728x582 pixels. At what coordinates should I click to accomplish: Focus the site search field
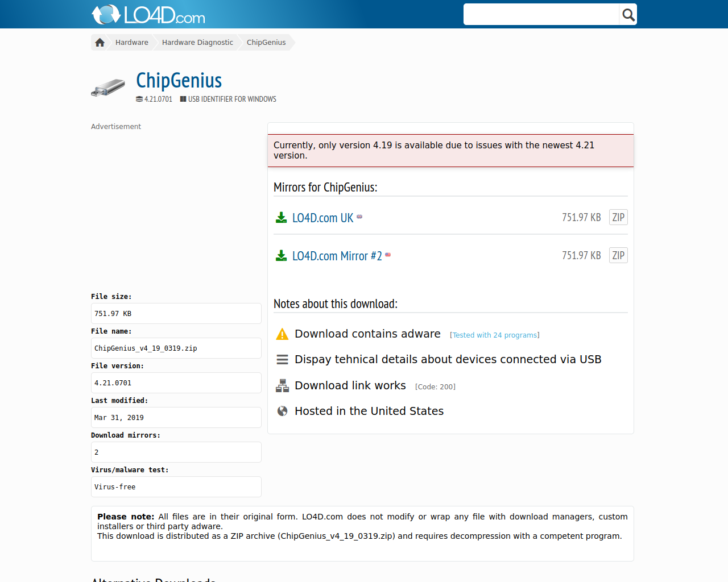(541, 14)
